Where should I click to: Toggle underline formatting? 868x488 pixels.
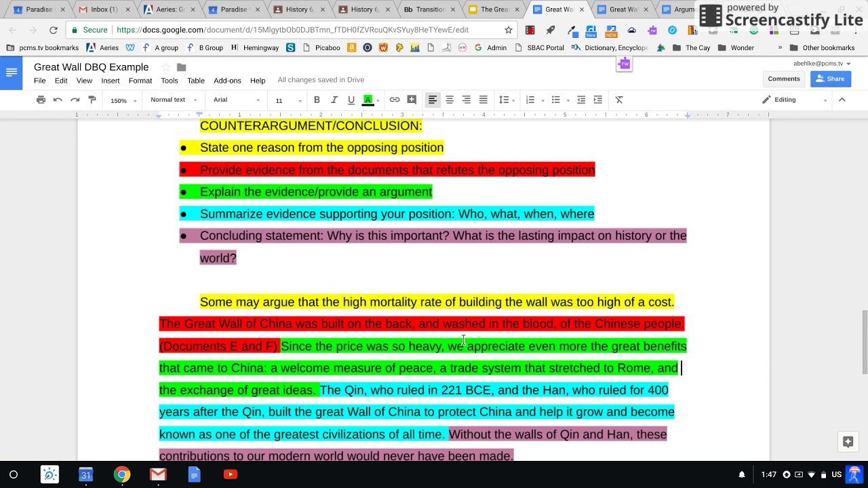click(351, 100)
